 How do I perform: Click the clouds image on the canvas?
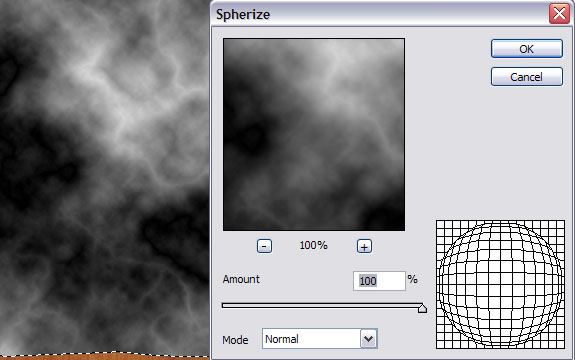(x=105, y=176)
